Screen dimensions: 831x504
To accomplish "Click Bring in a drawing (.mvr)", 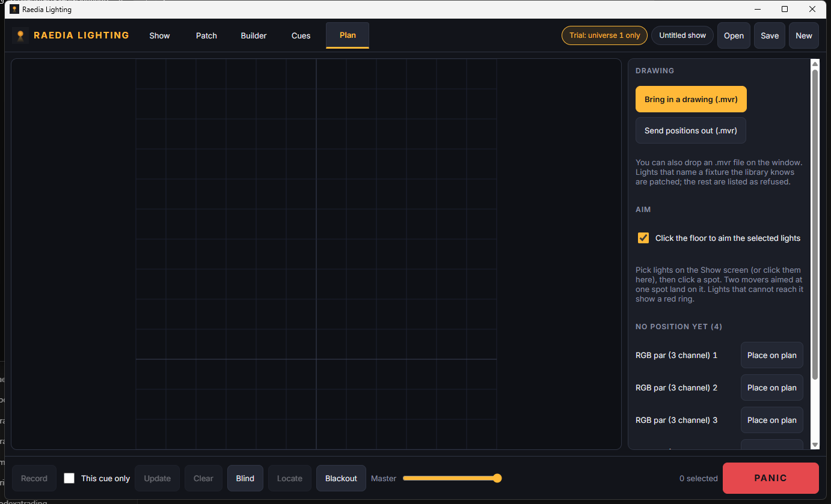I will 691,99.
